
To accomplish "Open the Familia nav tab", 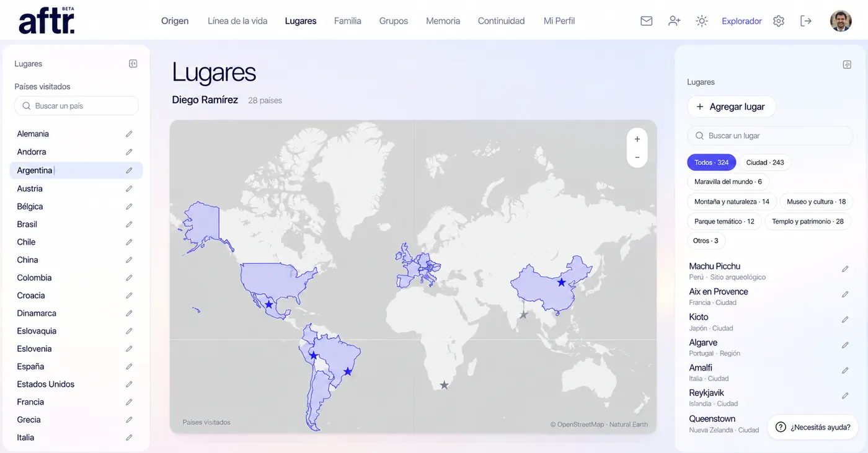I will pos(348,21).
